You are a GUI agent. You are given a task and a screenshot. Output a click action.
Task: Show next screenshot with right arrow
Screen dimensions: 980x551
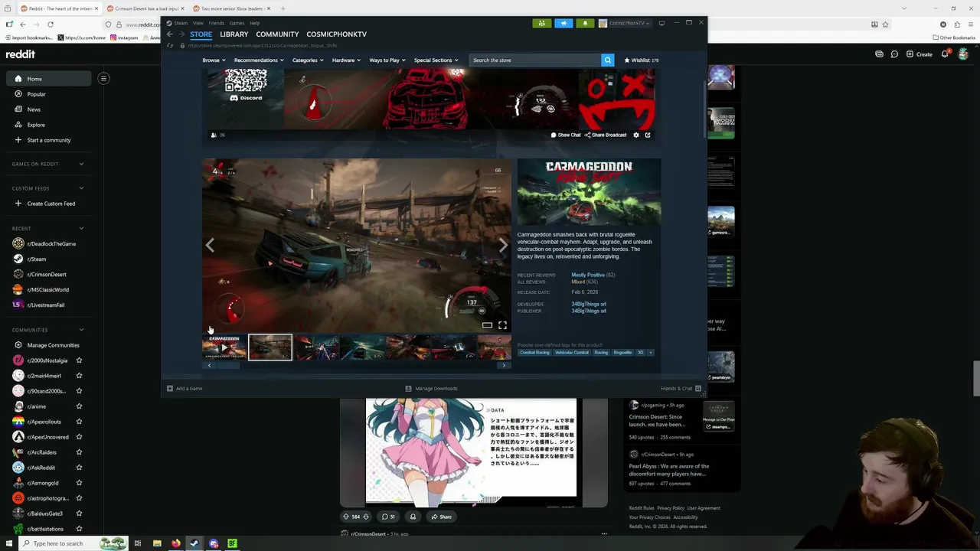(x=502, y=245)
